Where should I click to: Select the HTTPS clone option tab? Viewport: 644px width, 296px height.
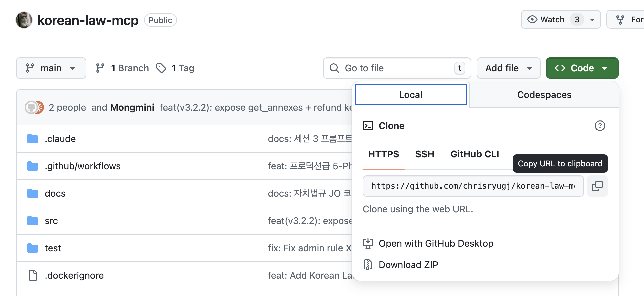[x=383, y=154]
